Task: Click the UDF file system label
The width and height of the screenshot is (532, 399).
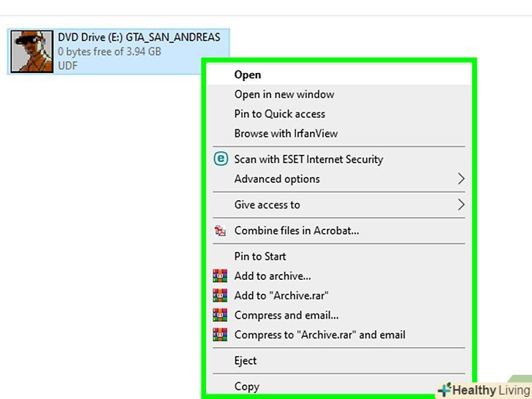Action: pyautogui.click(x=67, y=66)
